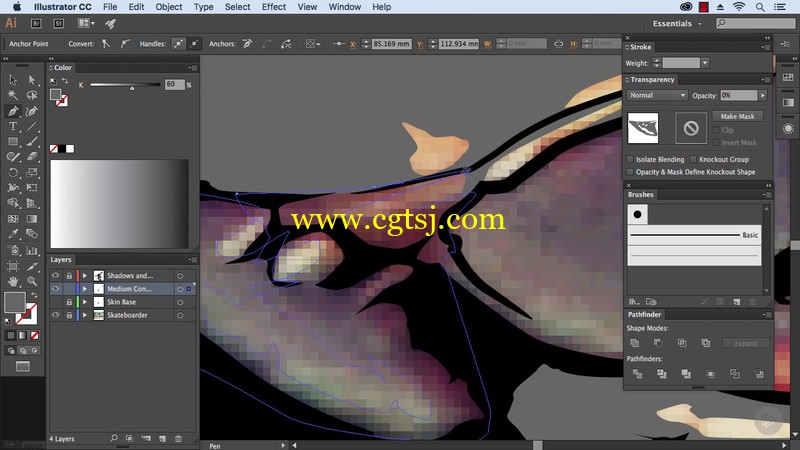Select the Type tool
Viewport: 800px width, 450px height.
coord(13,126)
